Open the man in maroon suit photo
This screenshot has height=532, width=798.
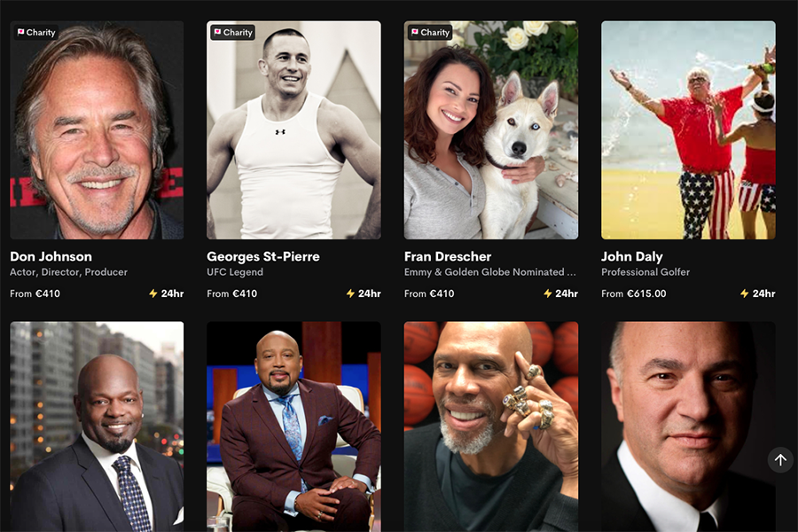click(293, 426)
